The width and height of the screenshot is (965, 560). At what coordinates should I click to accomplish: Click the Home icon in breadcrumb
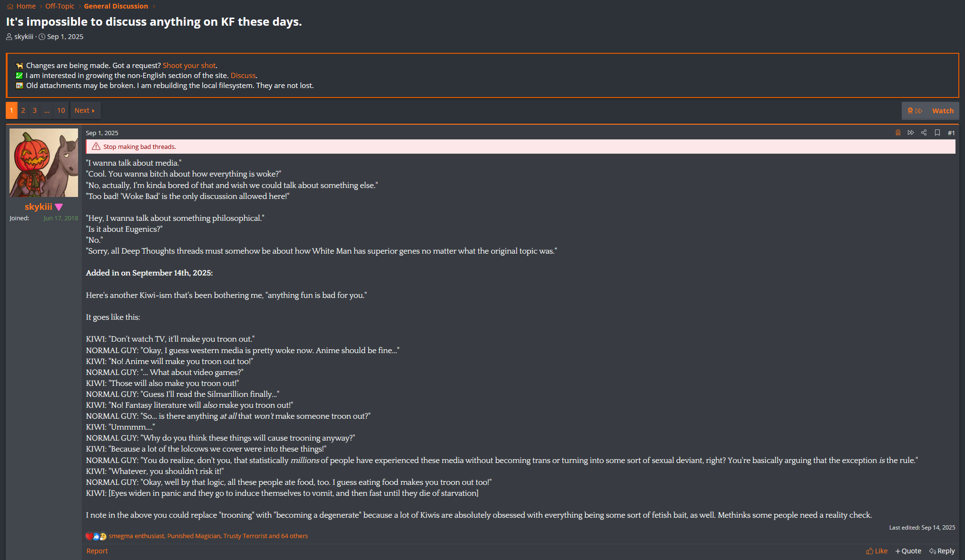click(10, 6)
